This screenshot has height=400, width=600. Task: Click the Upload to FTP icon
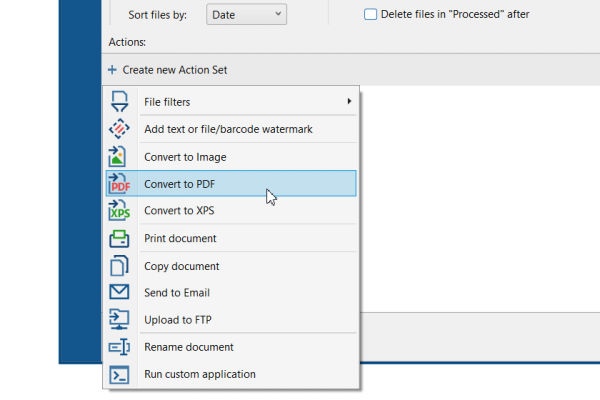119,319
